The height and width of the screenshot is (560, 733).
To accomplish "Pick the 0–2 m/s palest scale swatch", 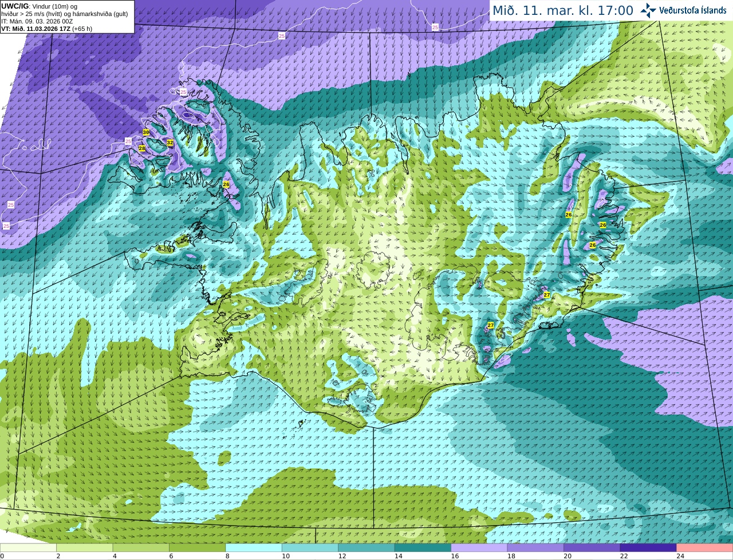I will pyautogui.click(x=28, y=548).
